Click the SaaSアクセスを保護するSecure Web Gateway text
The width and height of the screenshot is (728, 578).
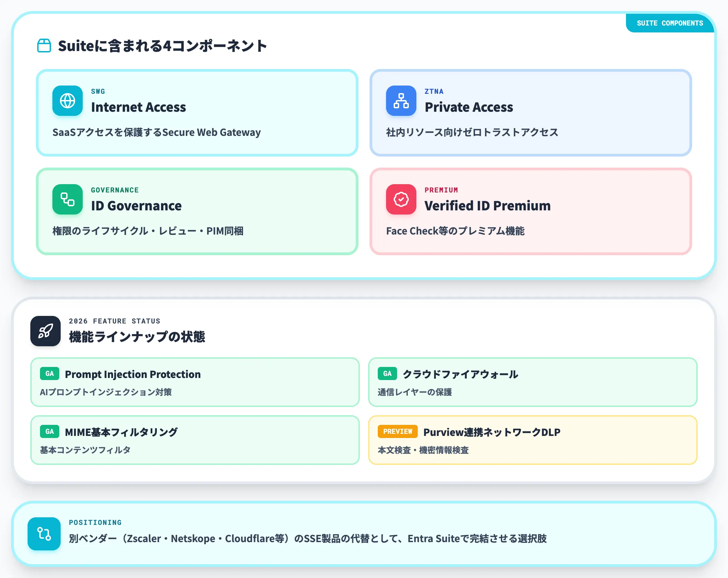click(x=156, y=132)
